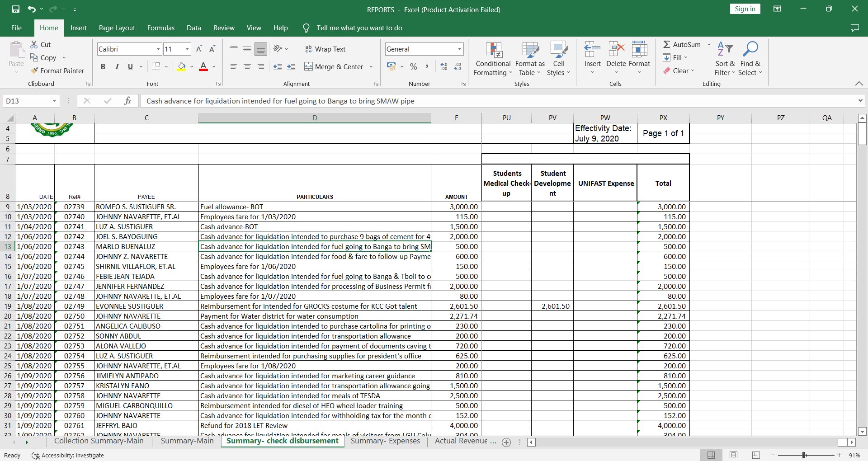Toggle Underline formatting
Viewport: 868px width, 461px height.
(x=130, y=66)
